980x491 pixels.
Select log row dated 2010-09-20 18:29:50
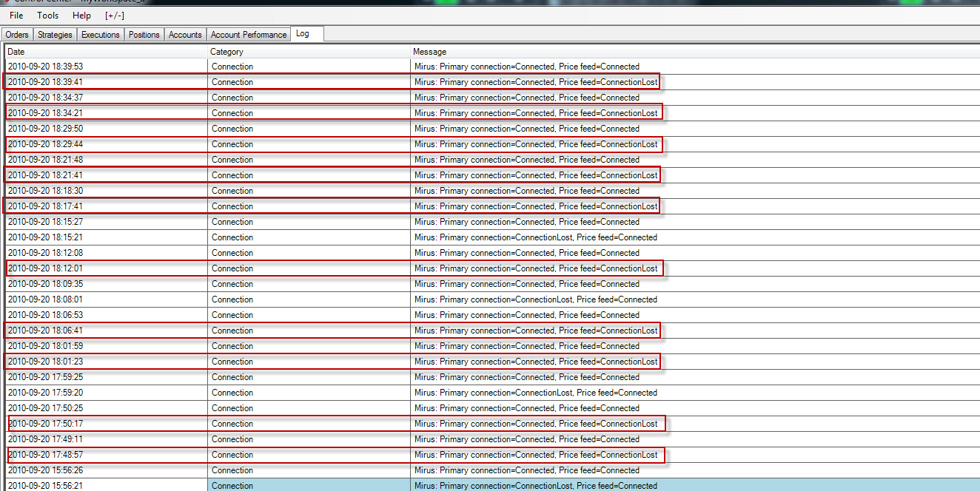[492, 129]
